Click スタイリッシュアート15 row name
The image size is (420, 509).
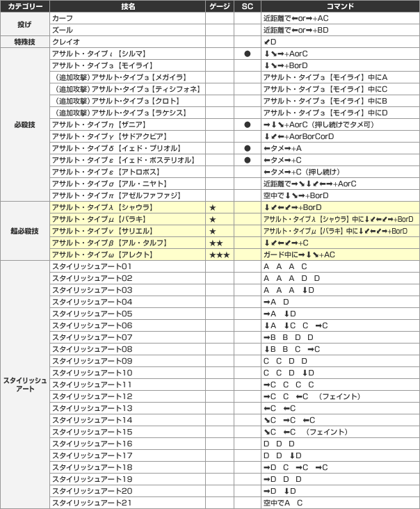coord(92,432)
